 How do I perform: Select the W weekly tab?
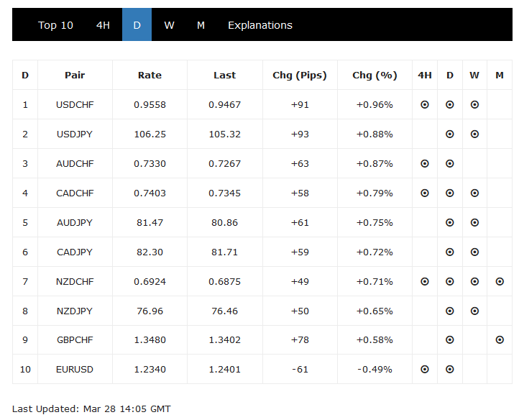tap(169, 25)
